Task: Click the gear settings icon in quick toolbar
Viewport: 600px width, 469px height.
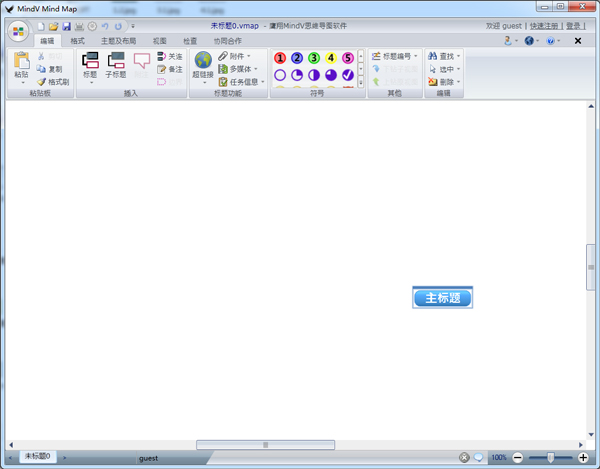Action: tap(92, 26)
